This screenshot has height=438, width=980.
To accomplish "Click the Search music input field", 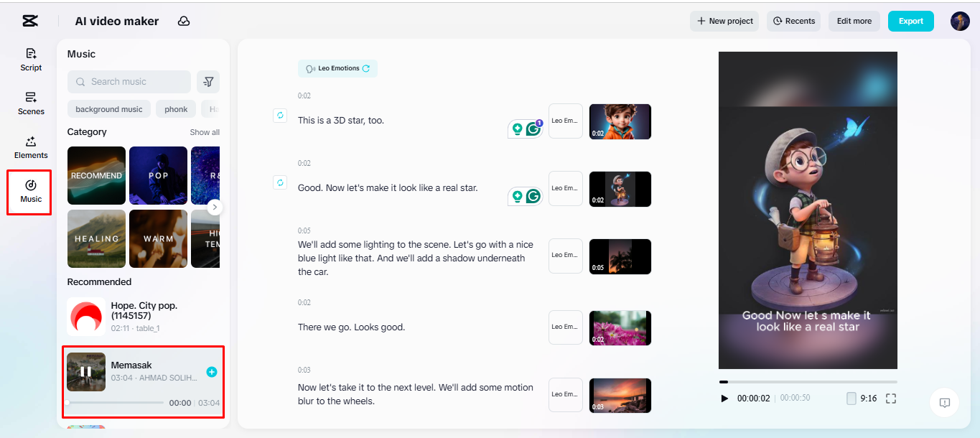I will 129,81.
